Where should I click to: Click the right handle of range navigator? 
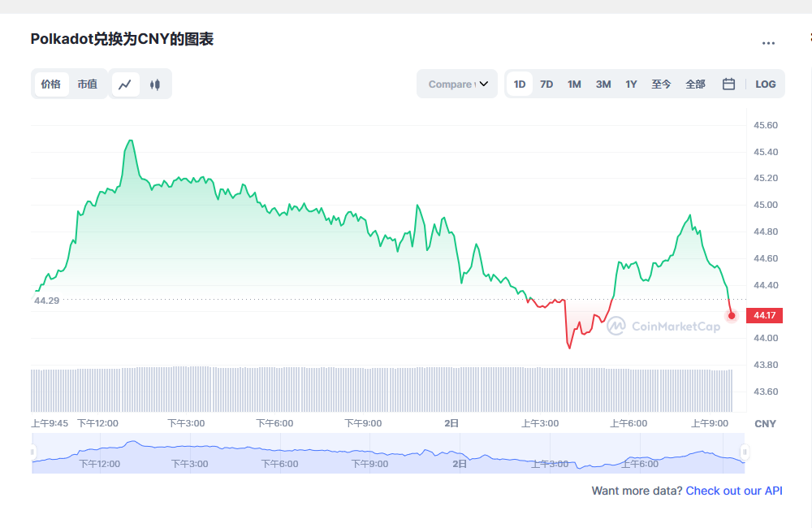745,452
